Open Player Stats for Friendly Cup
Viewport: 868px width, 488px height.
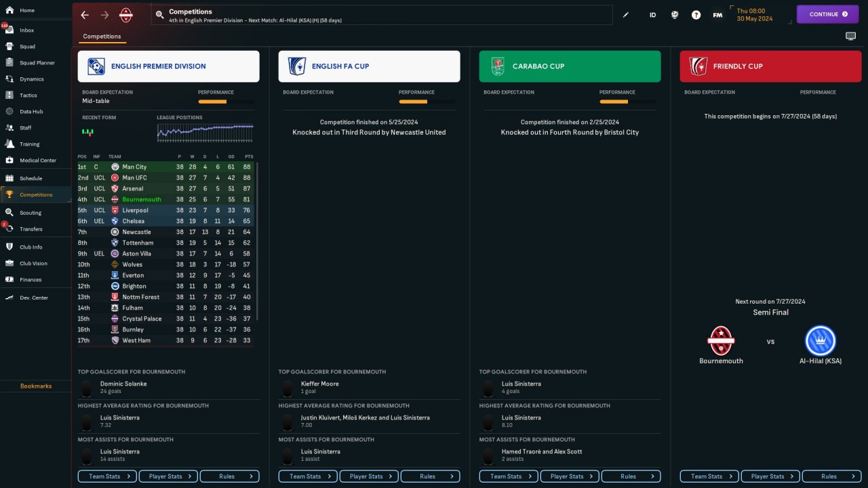pos(771,476)
